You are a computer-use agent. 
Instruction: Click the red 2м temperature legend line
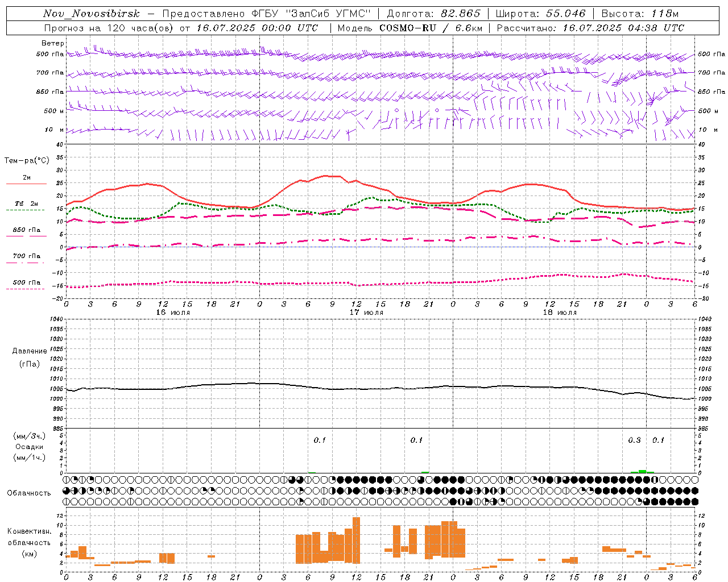(x=26, y=184)
